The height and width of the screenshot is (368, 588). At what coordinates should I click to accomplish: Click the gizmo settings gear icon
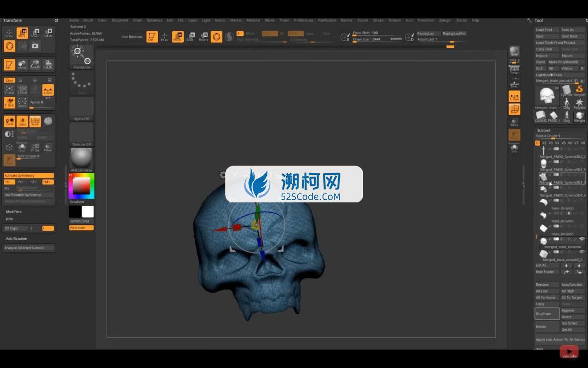(x=223, y=175)
